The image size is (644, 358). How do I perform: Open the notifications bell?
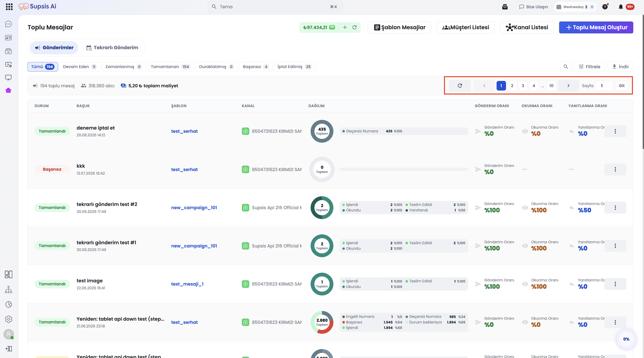pos(620,7)
